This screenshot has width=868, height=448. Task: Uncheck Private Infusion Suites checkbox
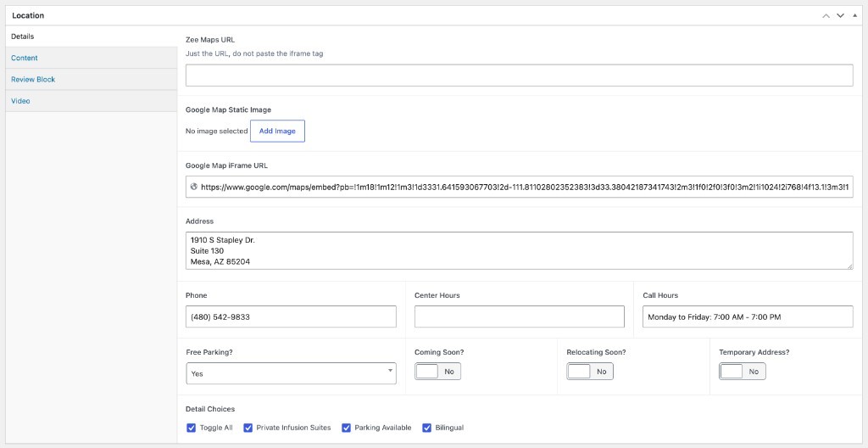pyautogui.click(x=248, y=428)
